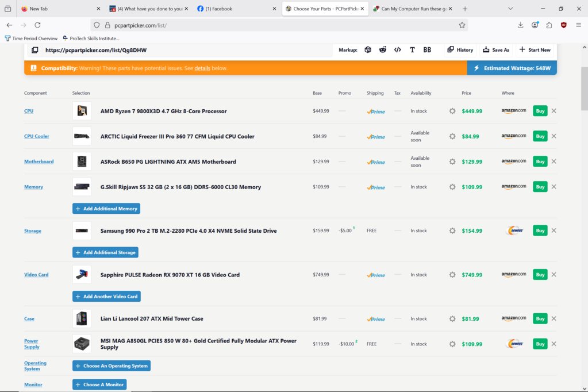Click the Save As button

tap(496, 50)
